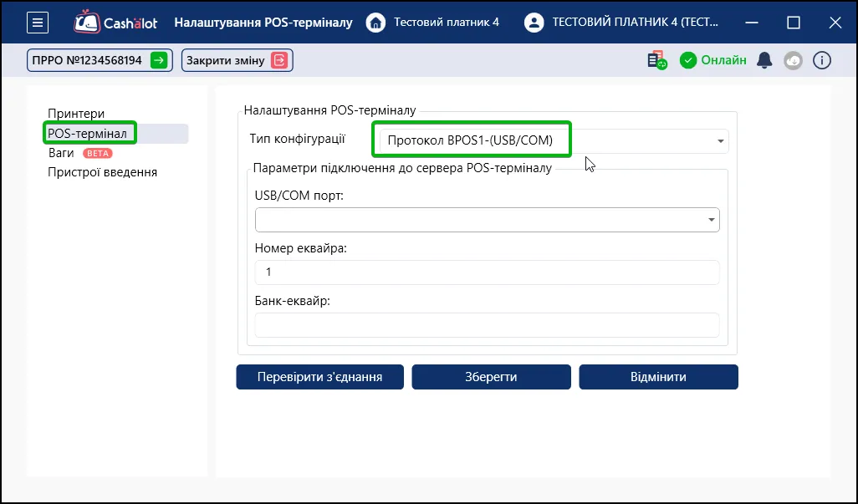Click the Налаштування POS-терміналу window title
Viewport: 858px width, 504px height.
pos(263,23)
